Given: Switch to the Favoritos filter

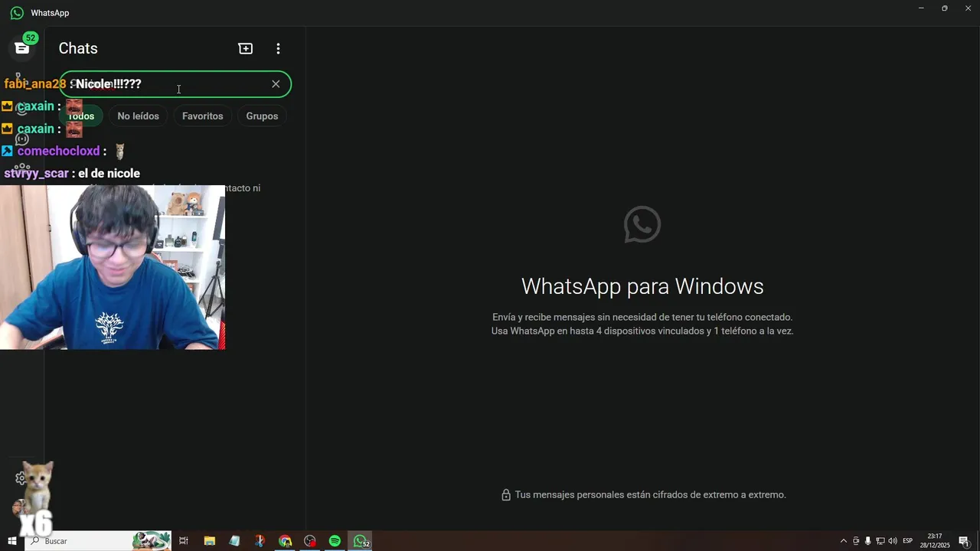Looking at the screenshot, I should (x=203, y=116).
